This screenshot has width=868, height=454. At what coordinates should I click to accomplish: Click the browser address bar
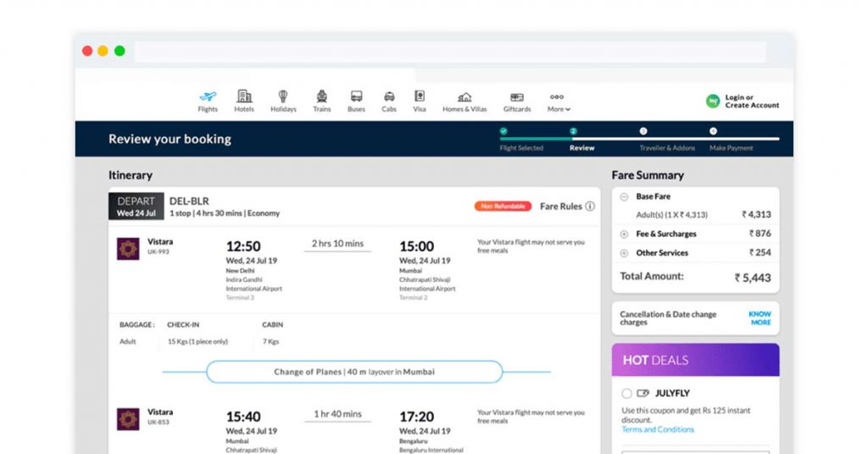(x=449, y=52)
